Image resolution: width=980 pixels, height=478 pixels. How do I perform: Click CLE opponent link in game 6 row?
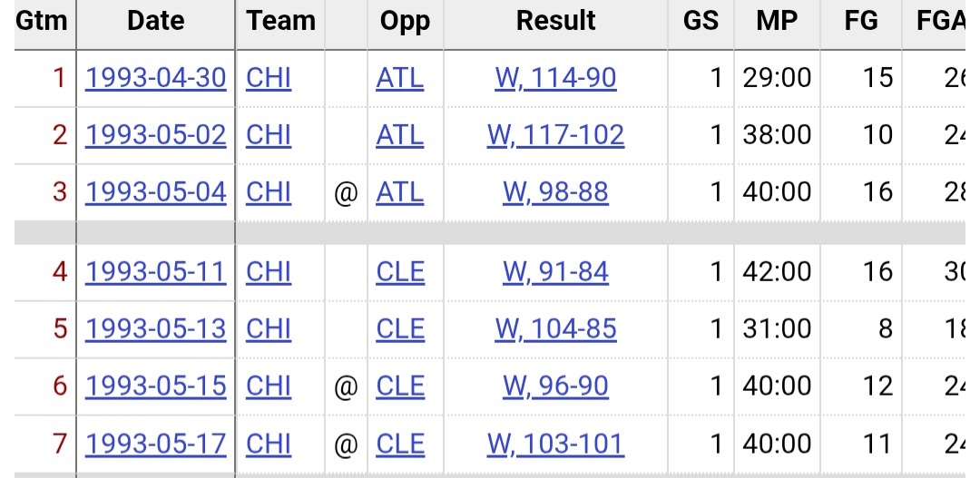click(x=400, y=386)
